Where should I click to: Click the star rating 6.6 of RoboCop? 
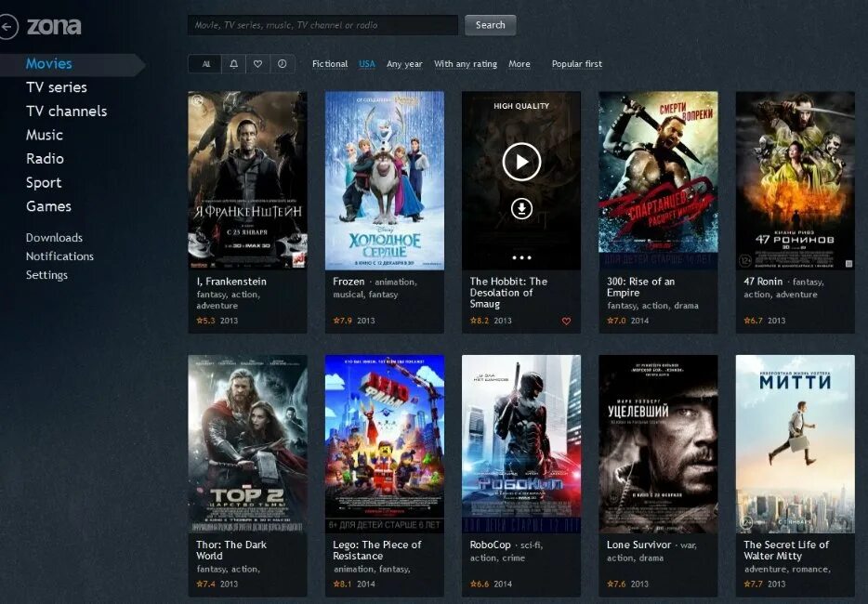tap(480, 584)
